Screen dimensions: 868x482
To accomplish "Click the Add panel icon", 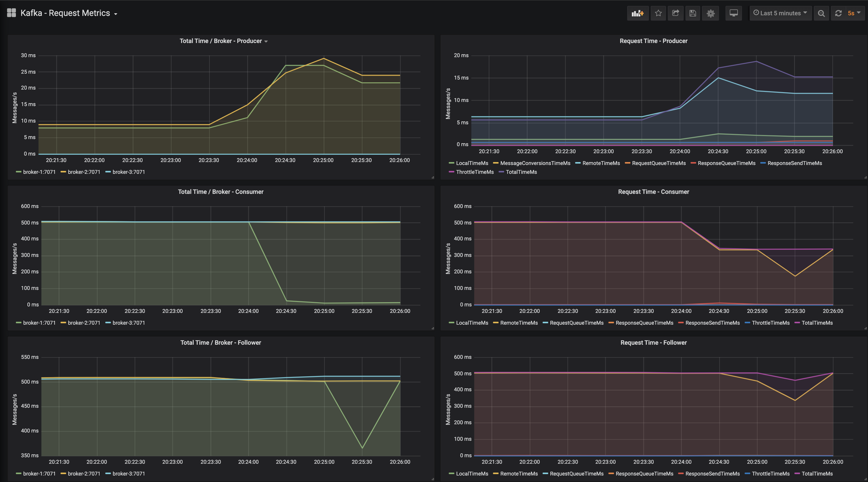I will click(x=637, y=13).
